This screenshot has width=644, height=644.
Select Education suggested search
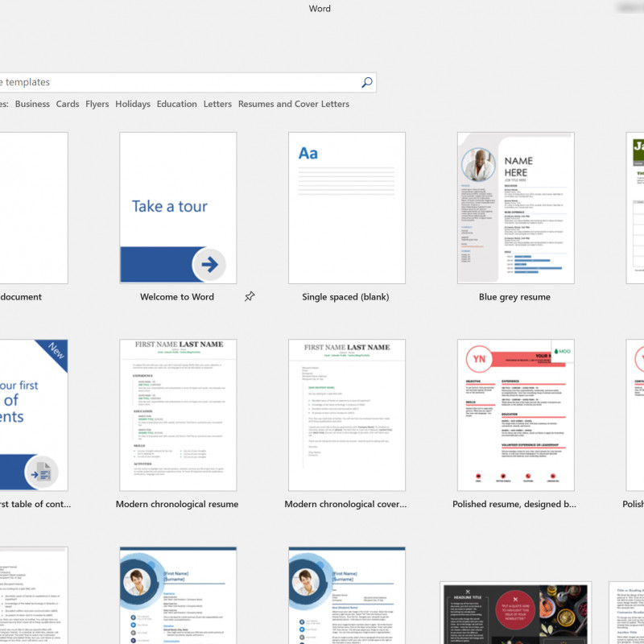[176, 104]
